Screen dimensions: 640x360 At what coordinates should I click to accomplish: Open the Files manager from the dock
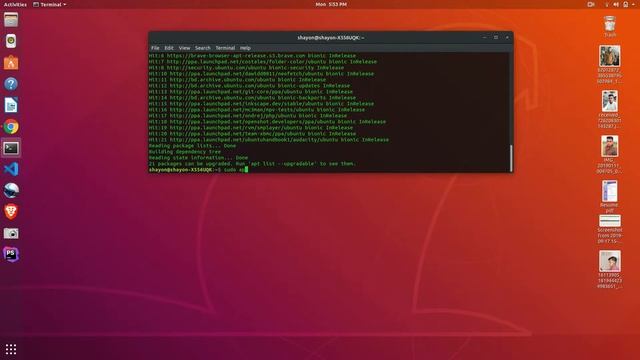11,20
